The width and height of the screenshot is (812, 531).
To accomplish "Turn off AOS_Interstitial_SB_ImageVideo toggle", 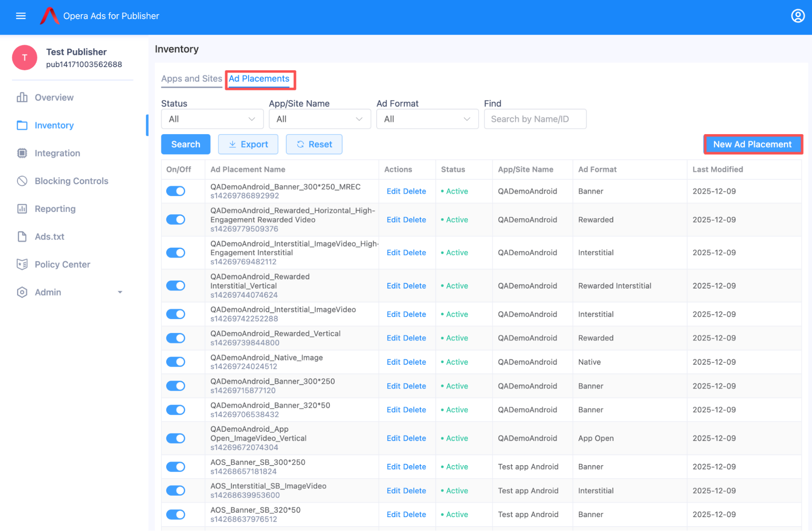I will click(x=175, y=491).
